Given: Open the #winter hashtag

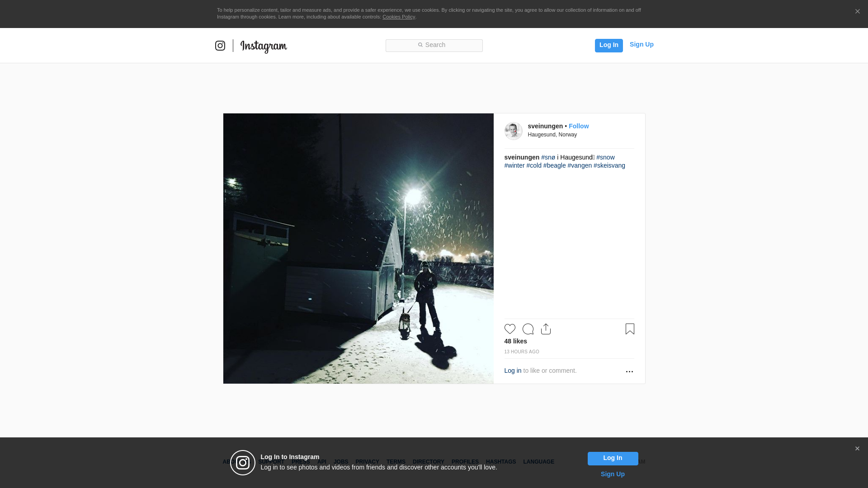Looking at the screenshot, I should click(514, 165).
